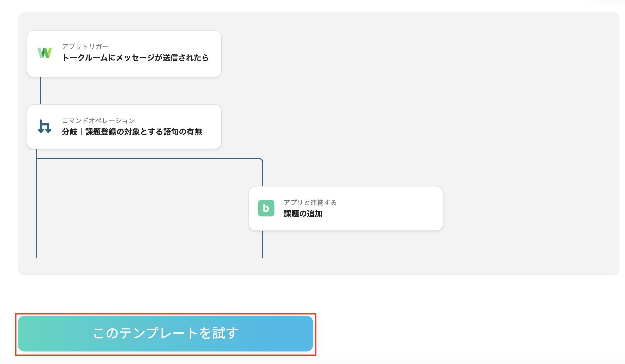Select the 課題登録の対象とする語句の有無 text

pos(144,132)
